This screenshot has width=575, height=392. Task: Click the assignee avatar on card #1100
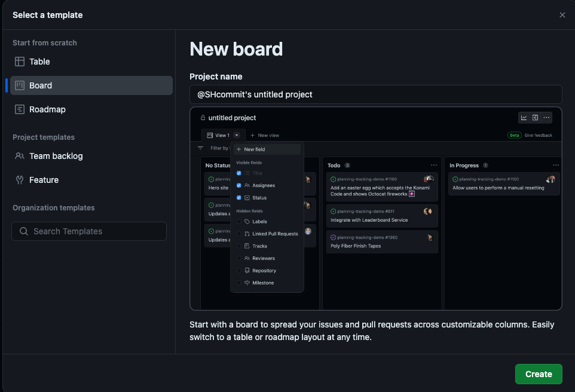point(550,179)
